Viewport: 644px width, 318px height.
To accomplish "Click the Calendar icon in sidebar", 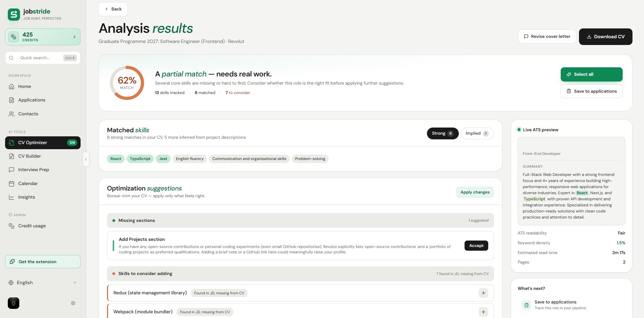I will pos(12,184).
